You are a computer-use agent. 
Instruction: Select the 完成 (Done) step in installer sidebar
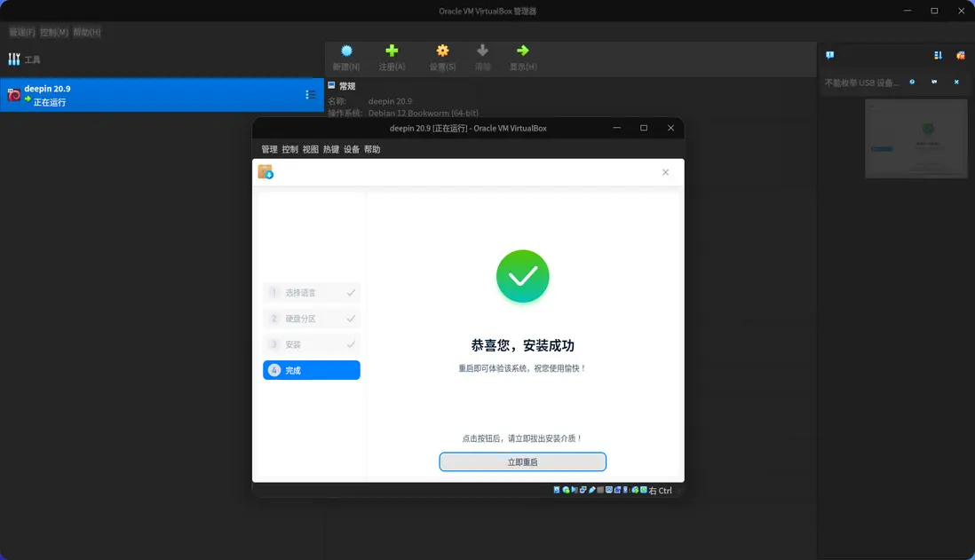311,370
